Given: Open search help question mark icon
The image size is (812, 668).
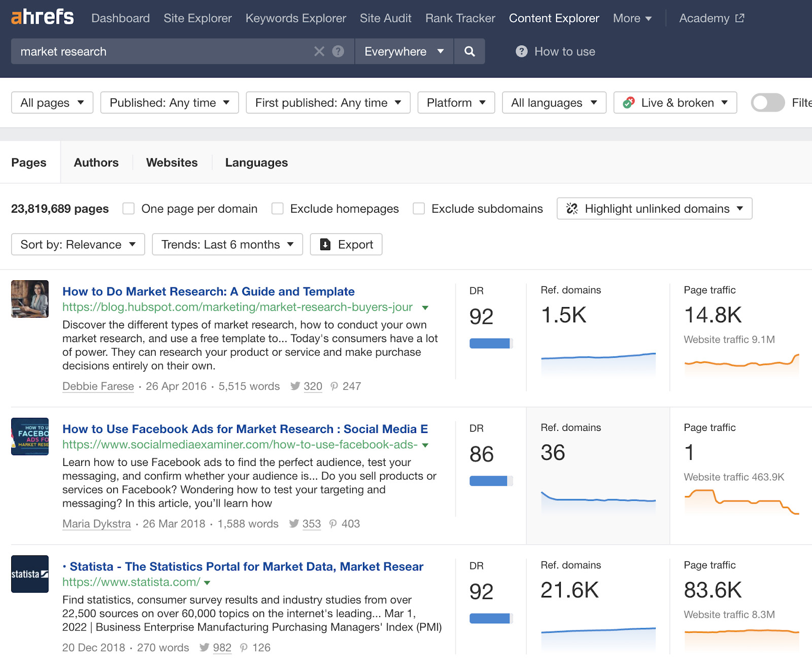Looking at the screenshot, I should pyautogui.click(x=338, y=51).
